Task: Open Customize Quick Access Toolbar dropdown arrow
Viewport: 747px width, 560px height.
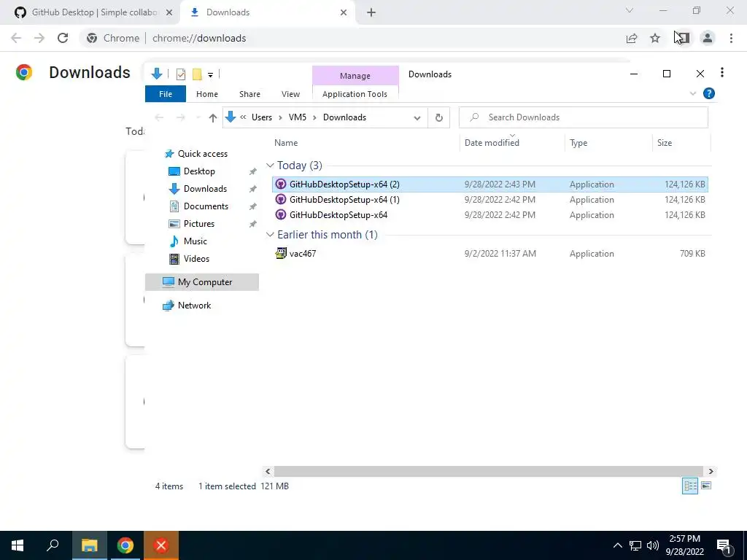Action: coord(210,75)
